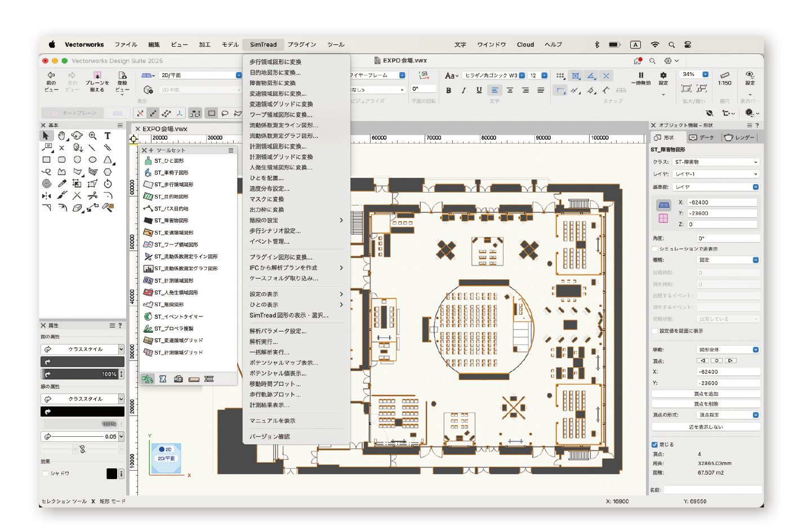Select the ST_イベントタイマー tool
Viewport: 811px width, 532px height.
(178, 316)
